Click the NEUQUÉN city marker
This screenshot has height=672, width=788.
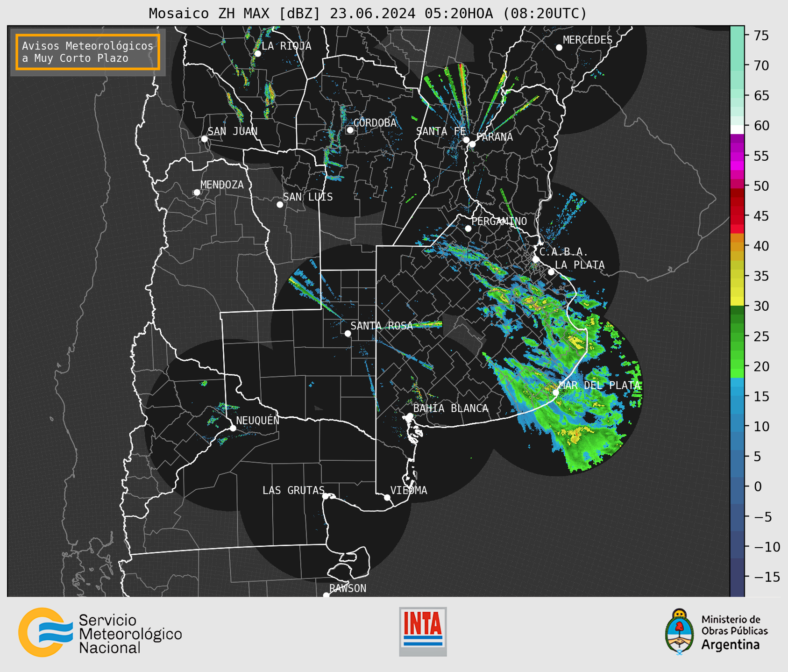point(233,428)
